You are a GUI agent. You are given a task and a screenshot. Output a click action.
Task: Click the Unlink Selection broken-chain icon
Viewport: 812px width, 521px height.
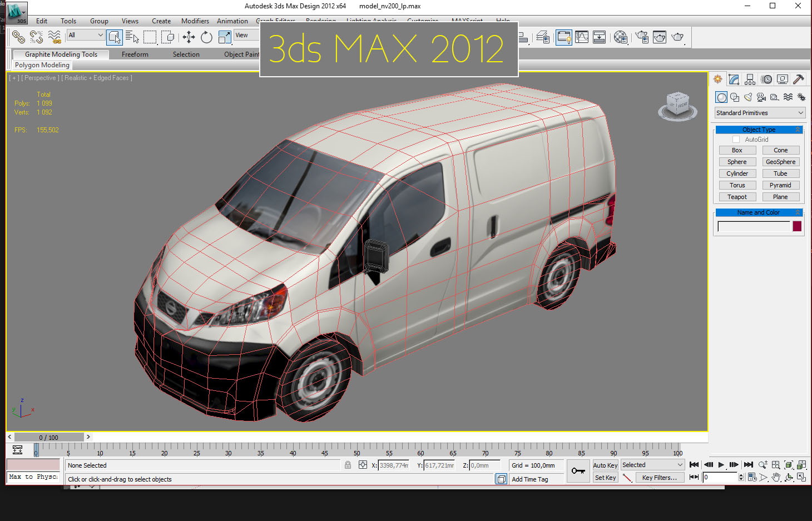(x=37, y=37)
